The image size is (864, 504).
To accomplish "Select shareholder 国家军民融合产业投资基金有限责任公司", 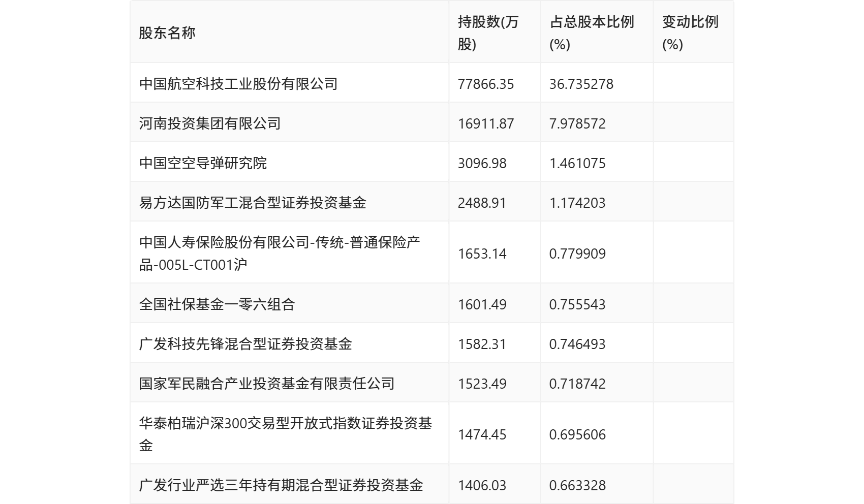I will point(267,384).
